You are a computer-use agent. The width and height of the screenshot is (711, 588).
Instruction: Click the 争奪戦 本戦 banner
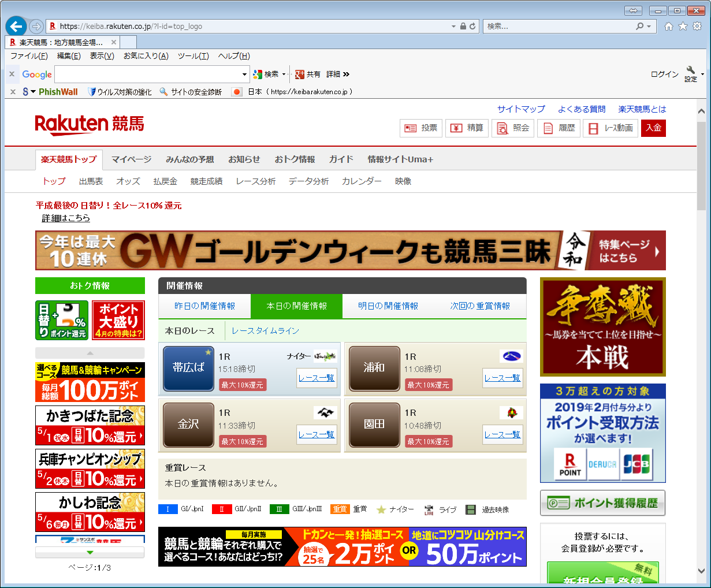point(602,327)
